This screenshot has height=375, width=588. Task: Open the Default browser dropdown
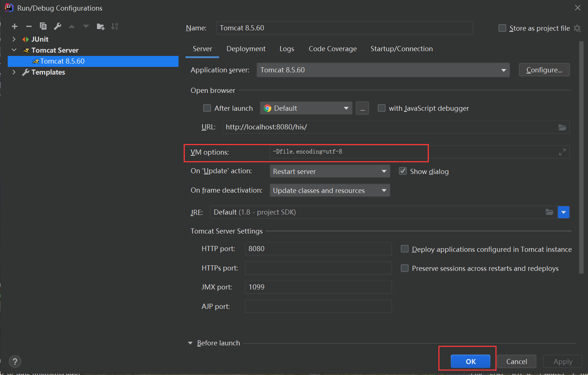tap(306, 108)
